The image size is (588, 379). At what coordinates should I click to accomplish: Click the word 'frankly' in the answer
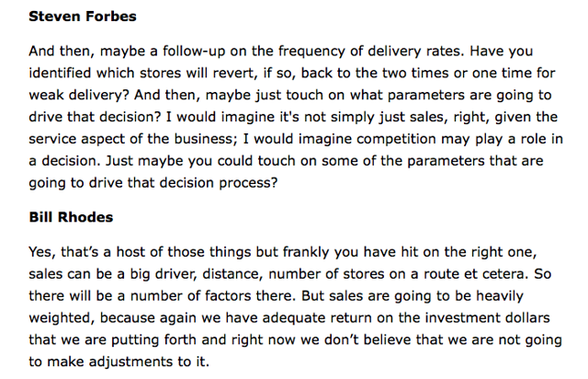(x=306, y=252)
